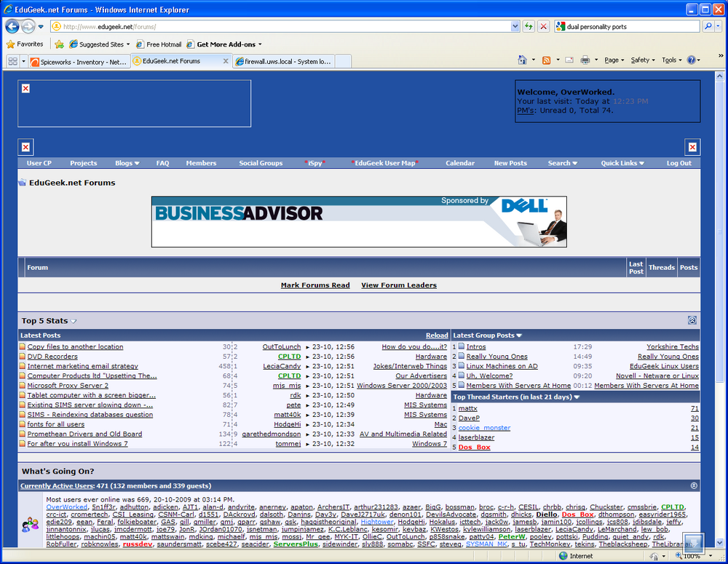Screen dimensions: 728x564
Task: Click the Help question mark icon
Action: (692, 60)
